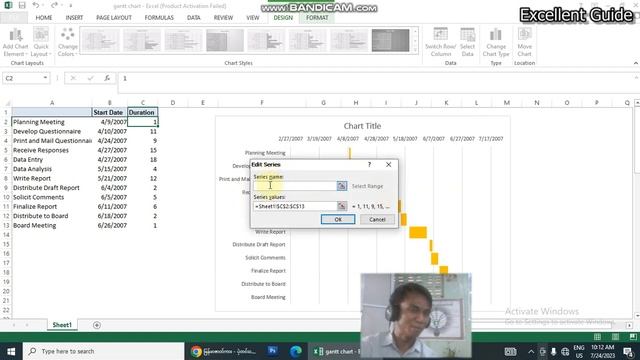Open REVIEW ribbon tab
The image size is (640, 360).
(x=223, y=18)
